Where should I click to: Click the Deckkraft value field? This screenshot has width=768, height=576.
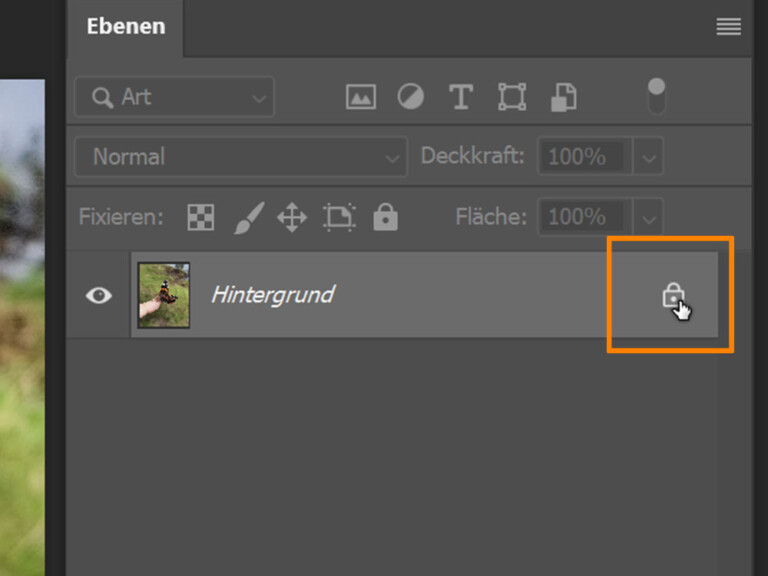point(585,157)
